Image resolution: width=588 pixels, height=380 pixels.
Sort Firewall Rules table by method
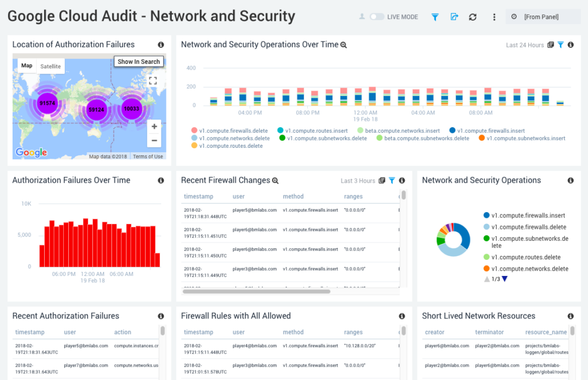click(x=293, y=332)
